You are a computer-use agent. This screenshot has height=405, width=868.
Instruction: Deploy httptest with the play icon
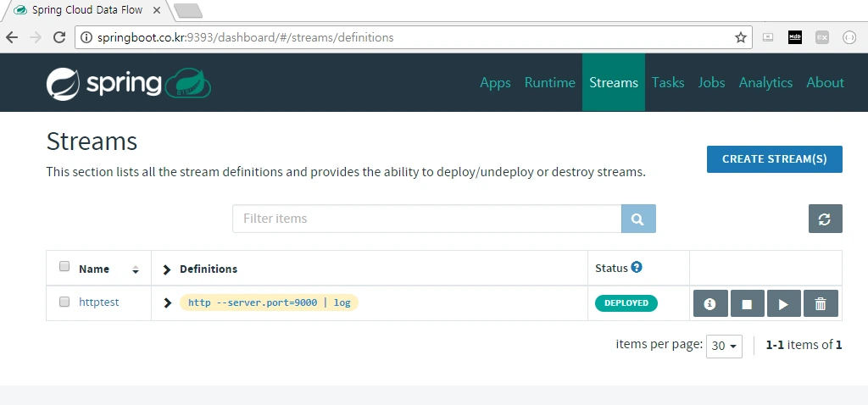point(783,303)
